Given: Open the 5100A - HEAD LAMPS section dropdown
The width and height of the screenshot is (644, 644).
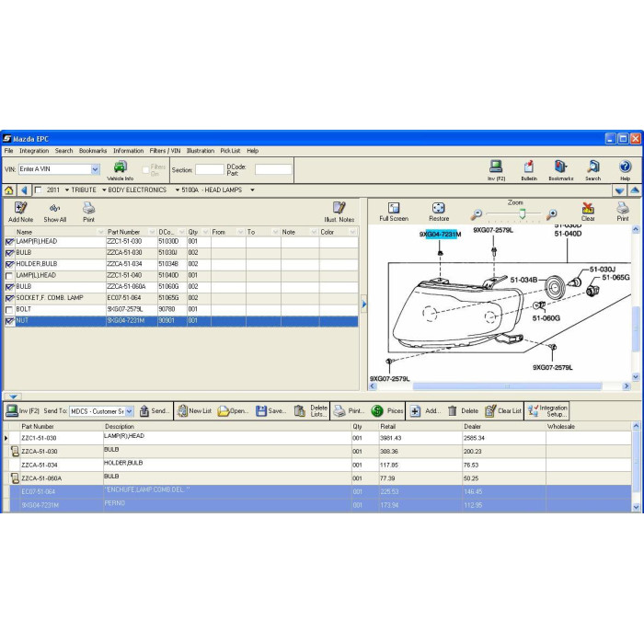Looking at the screenshot, I should click(177, 190).
